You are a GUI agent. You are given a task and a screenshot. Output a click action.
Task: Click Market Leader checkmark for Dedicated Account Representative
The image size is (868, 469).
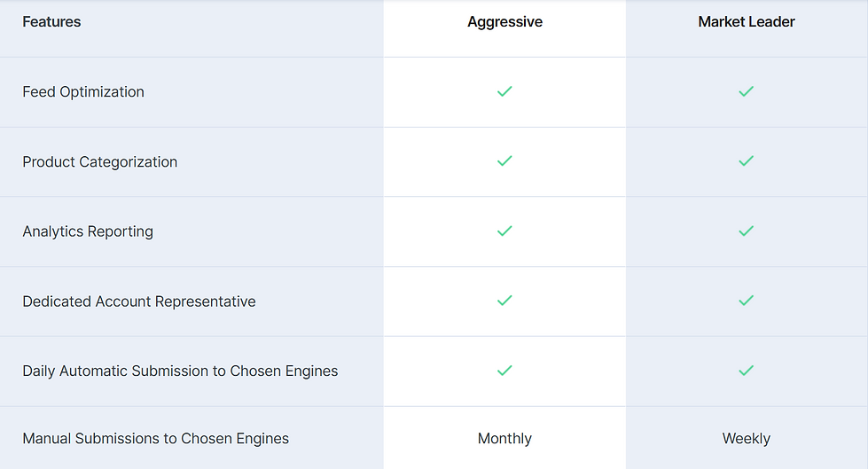point(747,301)
